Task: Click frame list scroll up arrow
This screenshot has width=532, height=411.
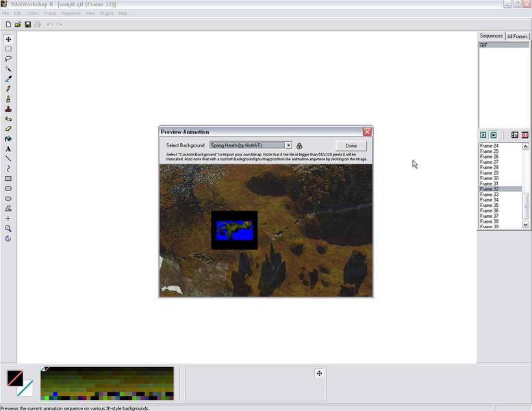Action: coord(526,147)
